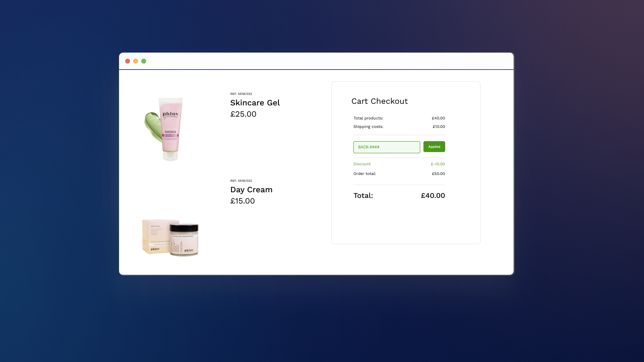The height and width of the screenshot is (362, 644).
Task: Click the red close window dot
Action: [128, 61]
